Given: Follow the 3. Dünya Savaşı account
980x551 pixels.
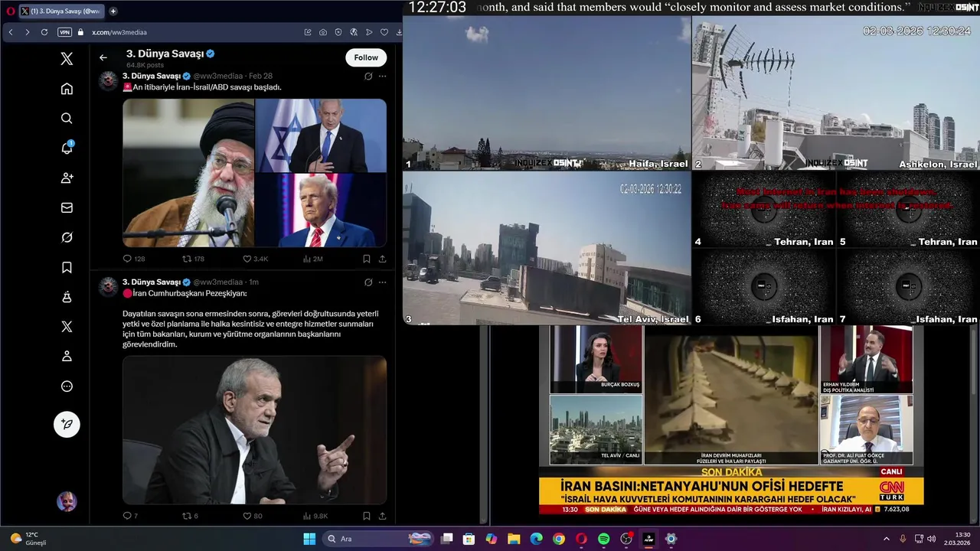Looking at the screenshot, I should coord(366,57).
